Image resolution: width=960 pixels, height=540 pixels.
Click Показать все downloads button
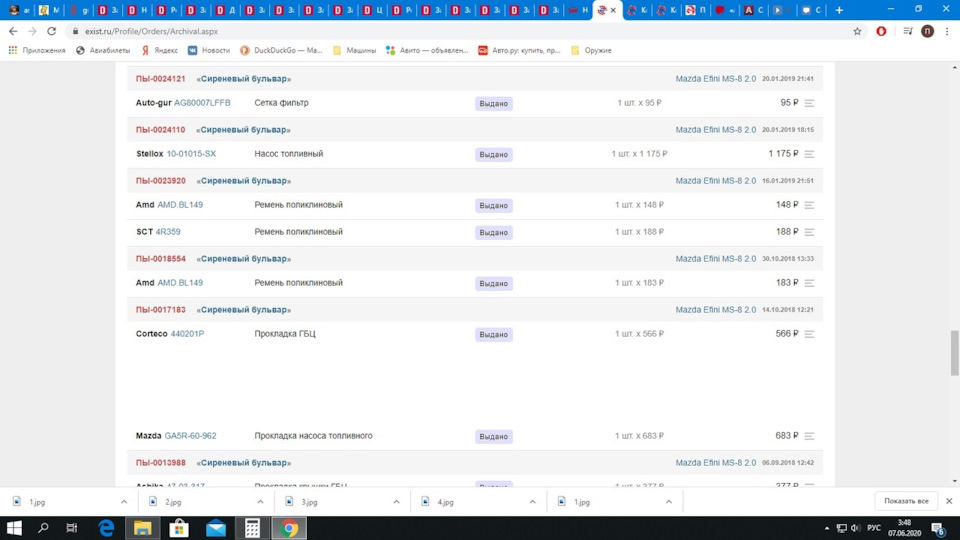(906, 501)
